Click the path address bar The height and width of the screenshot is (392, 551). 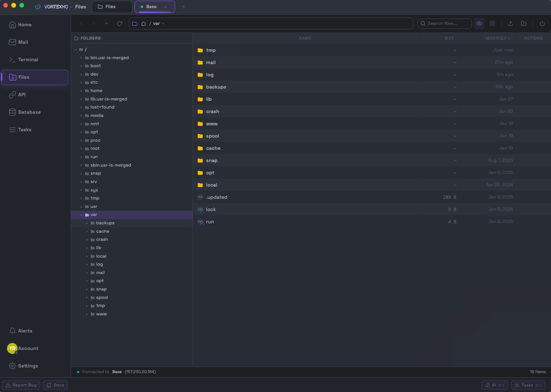(x=271, y=23)
